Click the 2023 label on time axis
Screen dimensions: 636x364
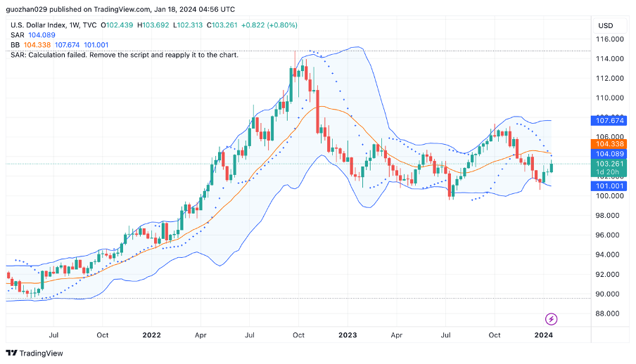point(348,336)
